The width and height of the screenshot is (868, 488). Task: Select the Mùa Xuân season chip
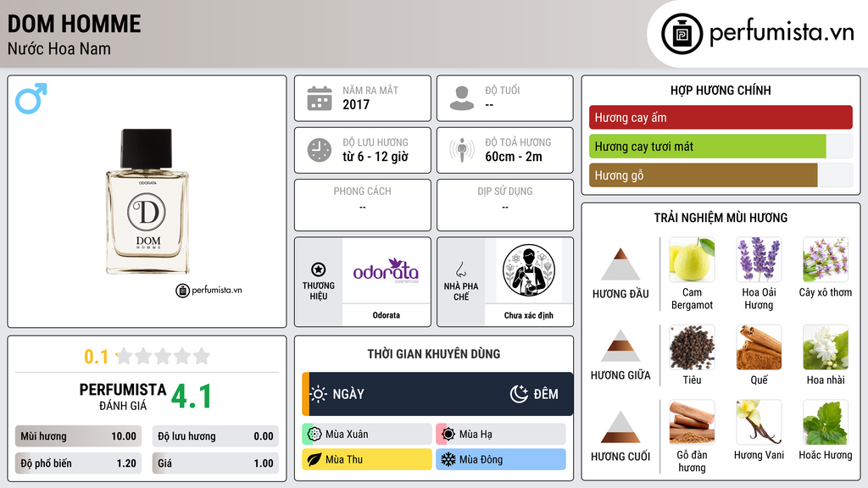(367, 435)
